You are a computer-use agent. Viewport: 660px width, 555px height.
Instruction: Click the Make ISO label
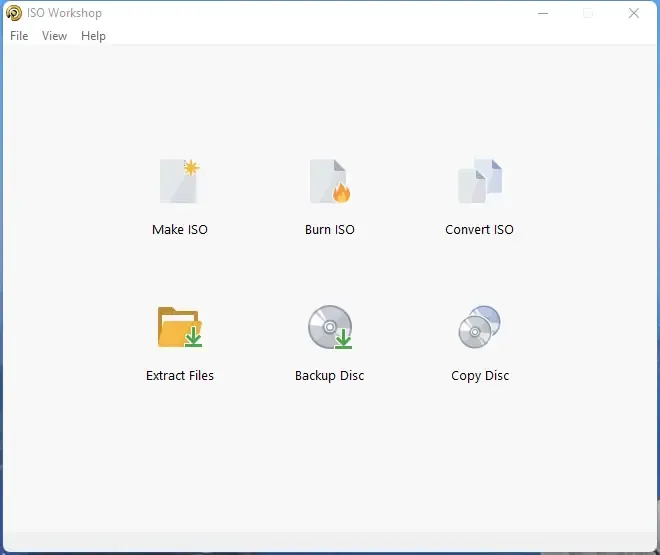pyautogui.click(x=180, y=230)
